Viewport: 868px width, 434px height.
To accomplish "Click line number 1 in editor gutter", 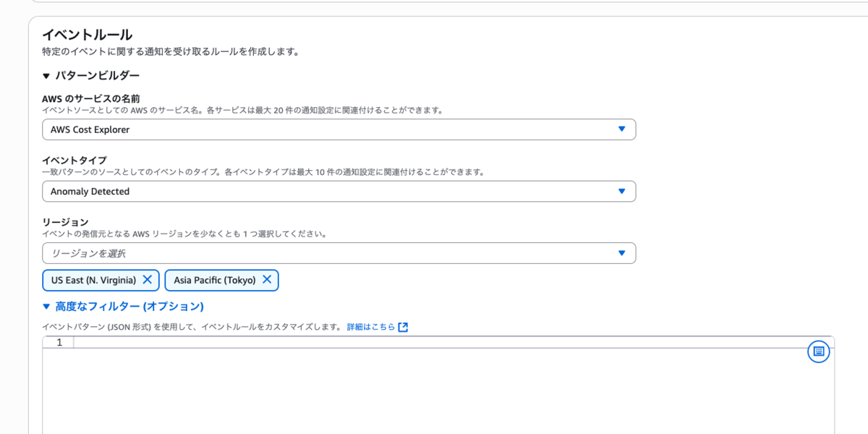I will pyautogui.click(x=59, y=342).
